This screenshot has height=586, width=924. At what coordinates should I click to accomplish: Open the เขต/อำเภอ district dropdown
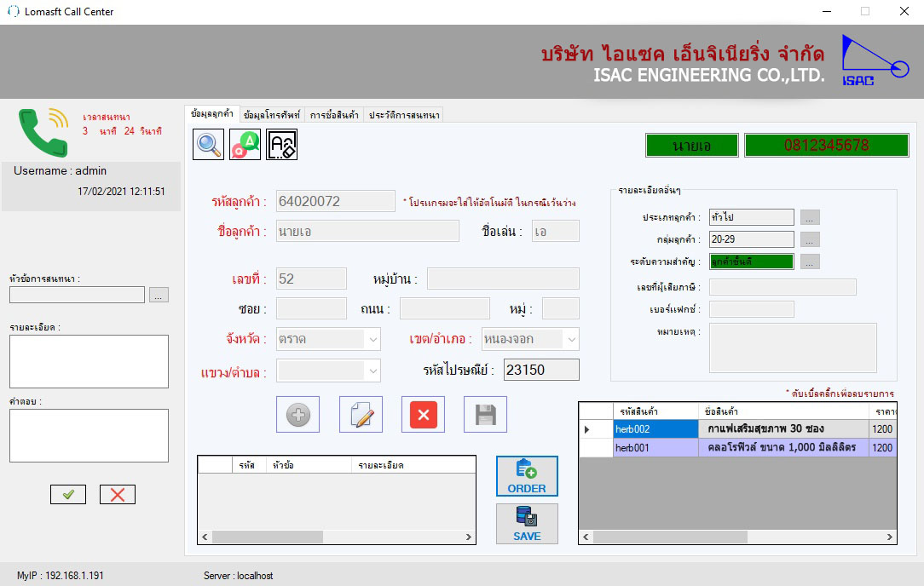571,339
